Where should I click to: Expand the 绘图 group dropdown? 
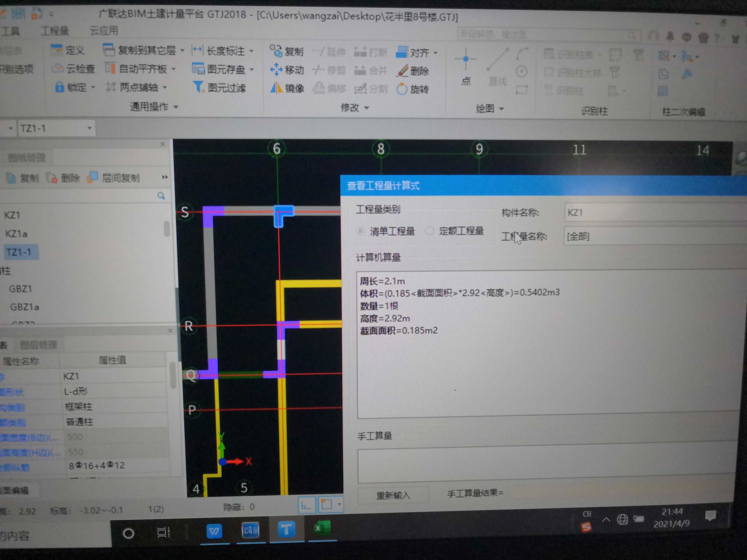click(x=502, y=109)
